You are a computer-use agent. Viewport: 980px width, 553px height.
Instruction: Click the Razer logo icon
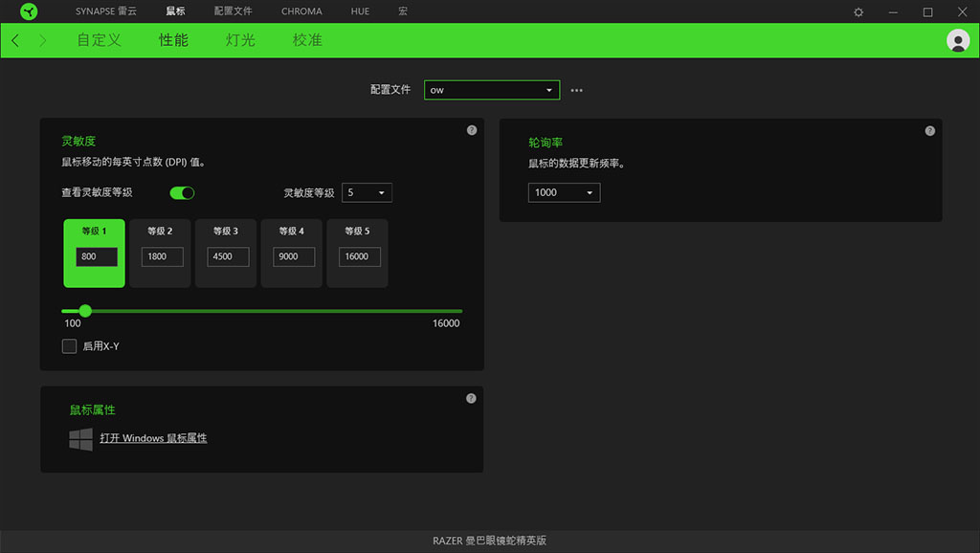[x=29, y=11]
